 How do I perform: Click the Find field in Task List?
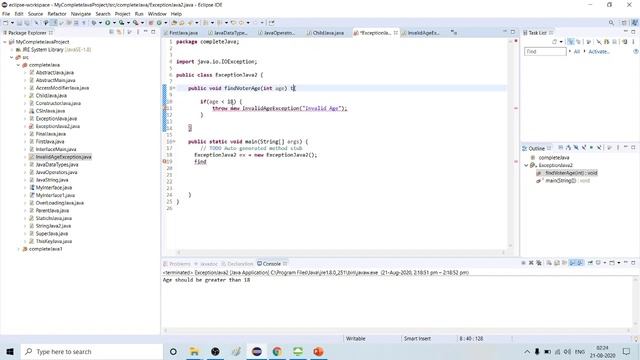(545, 52)
